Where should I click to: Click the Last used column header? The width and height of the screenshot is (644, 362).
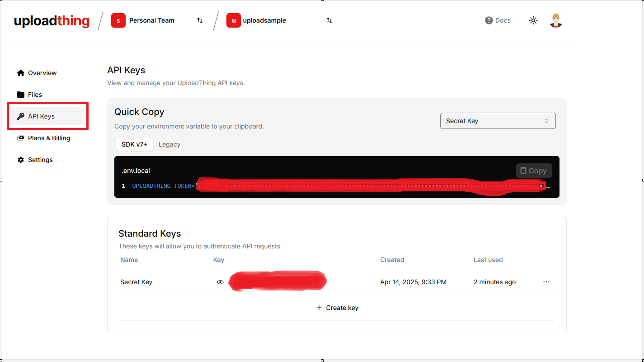(488, 260)
